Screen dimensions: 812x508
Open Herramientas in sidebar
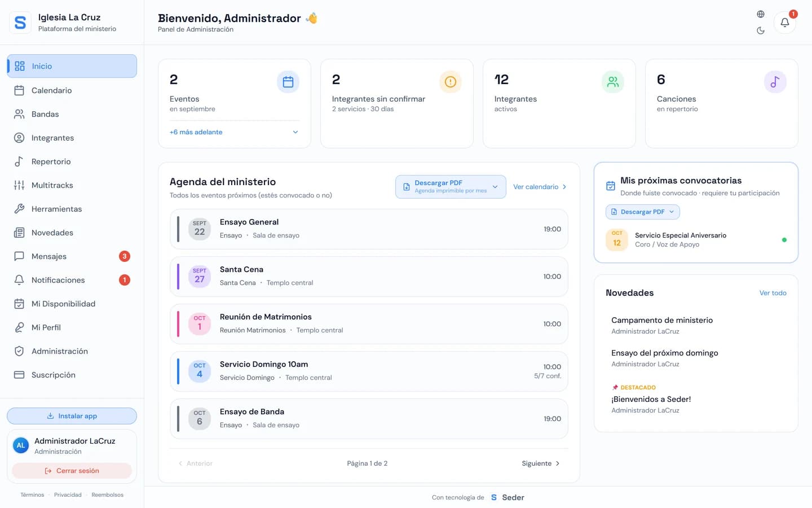pyautogui.click(x=72, y=209)
